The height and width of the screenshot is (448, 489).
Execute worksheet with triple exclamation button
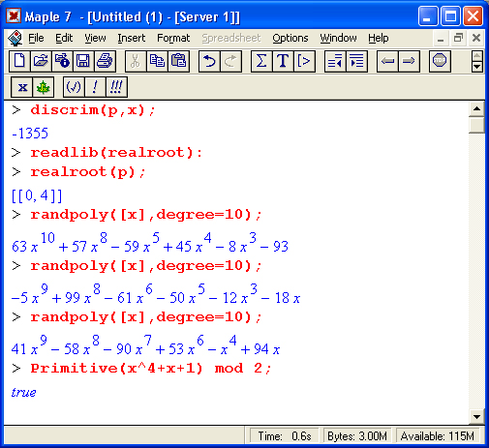coord(116,87)
